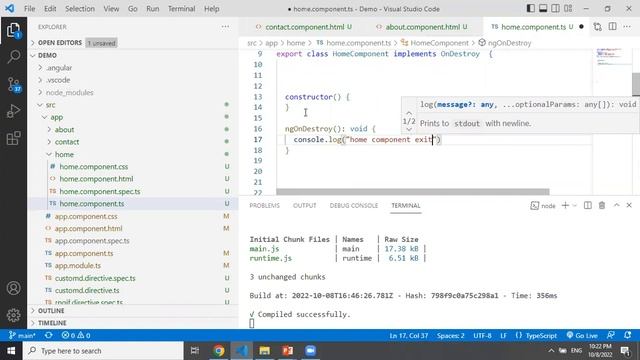This screenshot has height=360, width=640.
Task: Open the new terminal launch profile dropdown
Action: [x=575, y=205]
